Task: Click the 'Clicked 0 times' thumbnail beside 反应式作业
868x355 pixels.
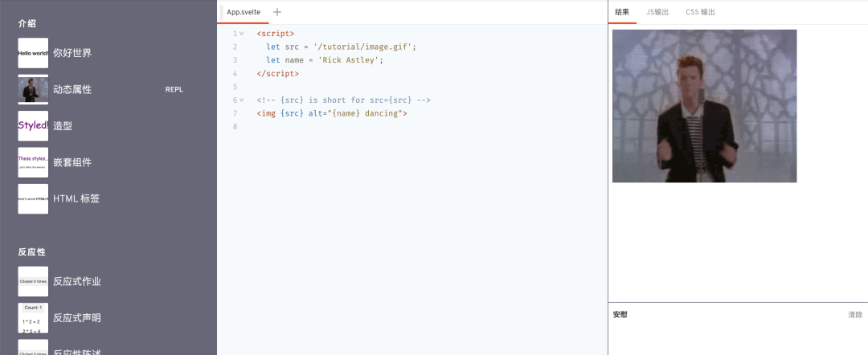Action: point(33,281)
